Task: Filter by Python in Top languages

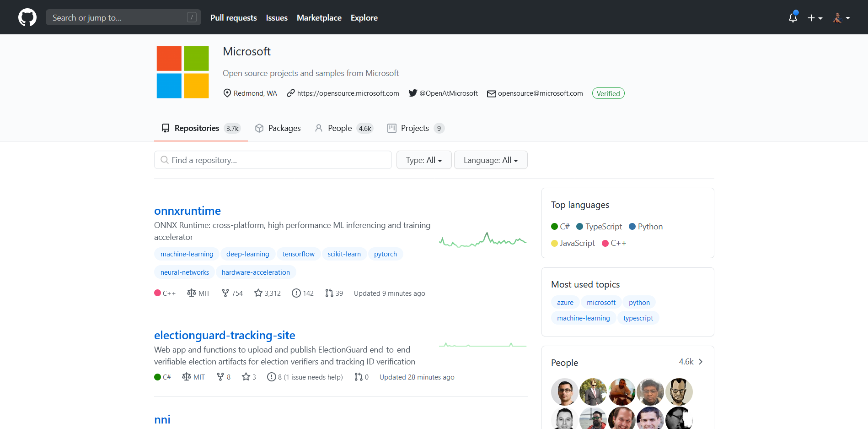Action: point(646,227)
